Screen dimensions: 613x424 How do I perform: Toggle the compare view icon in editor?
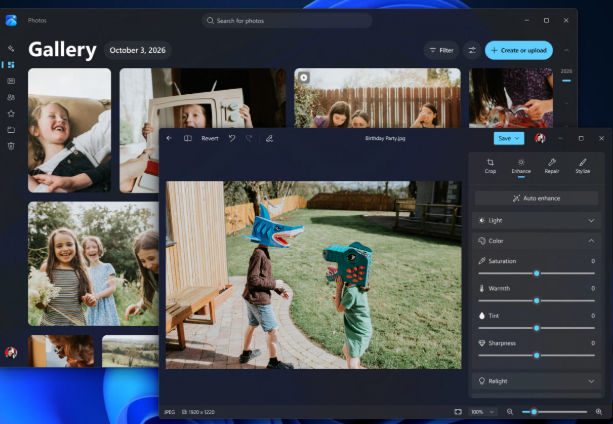click(x=188, y=138)
